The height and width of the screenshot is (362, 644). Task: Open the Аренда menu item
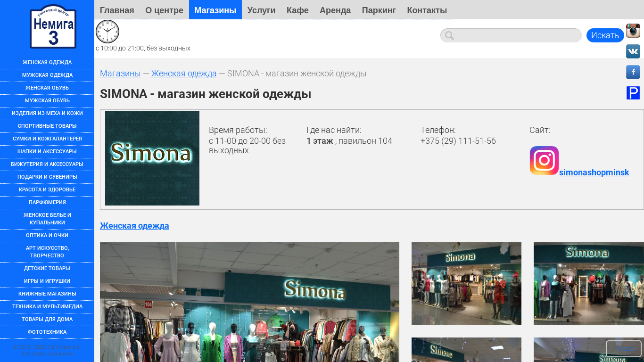click(335, 10)
